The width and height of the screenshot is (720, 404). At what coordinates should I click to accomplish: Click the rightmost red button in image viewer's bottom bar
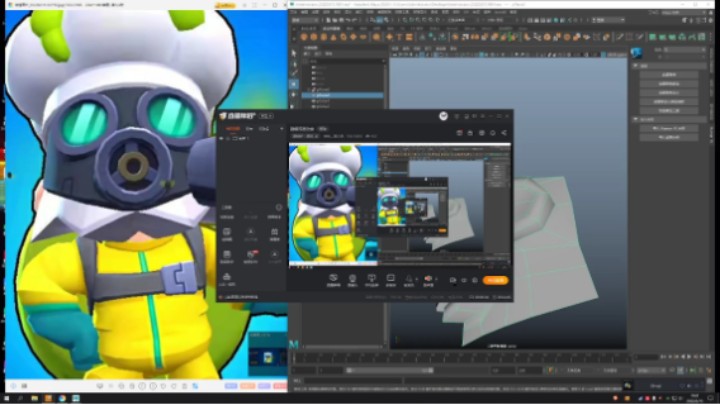pos(280,386)
